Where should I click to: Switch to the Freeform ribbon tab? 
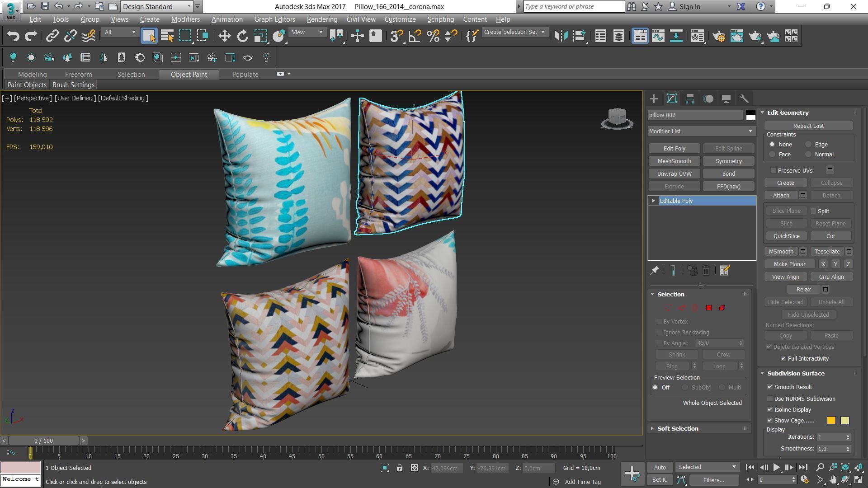point(78,75)
